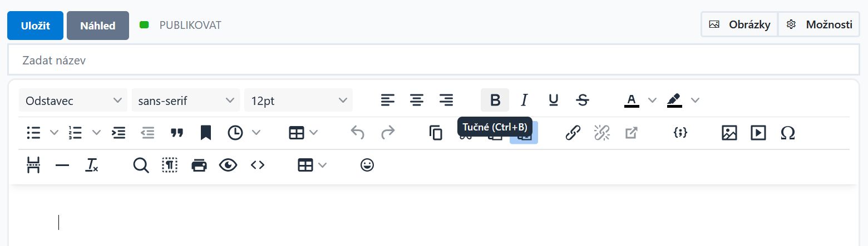Insert a blockquote
Screen dimensions: 868x246
tap(177, 133)
